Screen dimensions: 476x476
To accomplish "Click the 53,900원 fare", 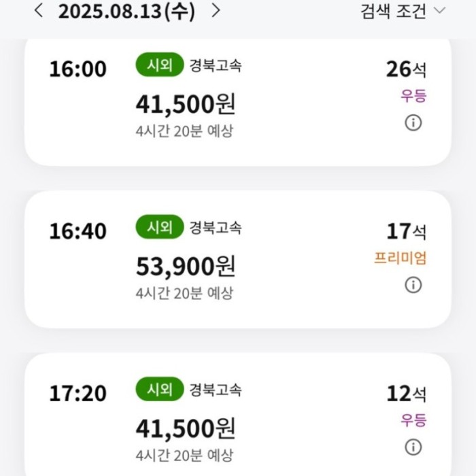I will click(186, 267).
